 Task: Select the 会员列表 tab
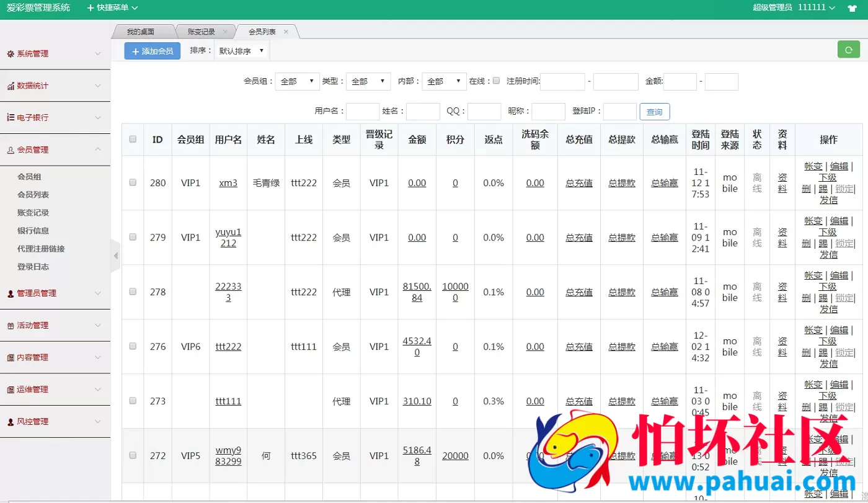[262, 32]
